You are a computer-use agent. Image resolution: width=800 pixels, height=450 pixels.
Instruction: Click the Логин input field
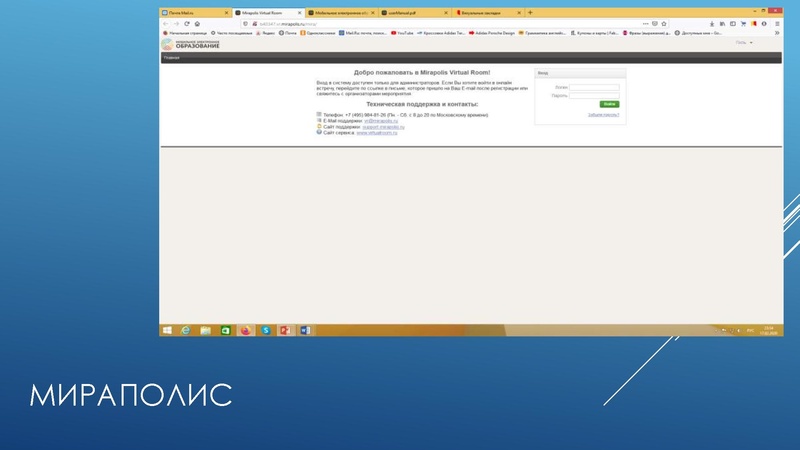594,87
